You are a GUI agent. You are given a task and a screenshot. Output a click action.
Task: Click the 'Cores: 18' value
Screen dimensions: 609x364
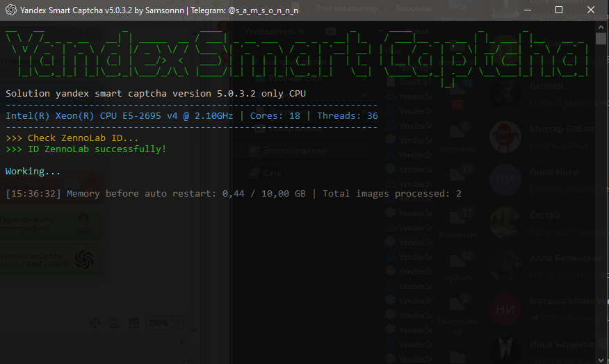tap(275, 115)
